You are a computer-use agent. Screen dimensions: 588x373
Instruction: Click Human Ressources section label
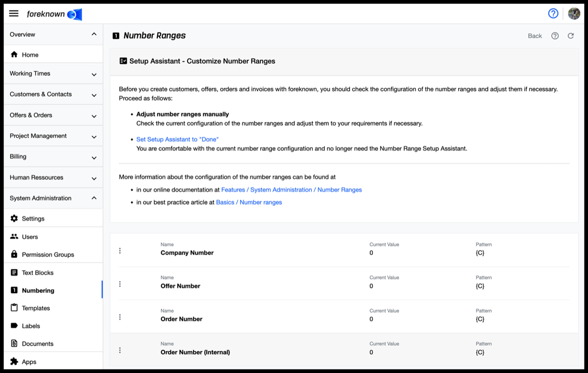tap(36, 177)
